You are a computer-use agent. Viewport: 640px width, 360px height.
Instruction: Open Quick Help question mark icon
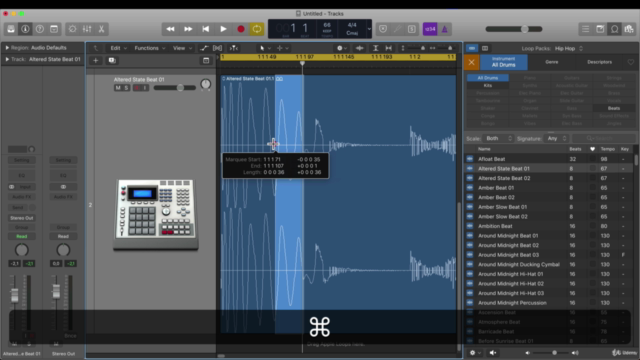click(40, 29)
